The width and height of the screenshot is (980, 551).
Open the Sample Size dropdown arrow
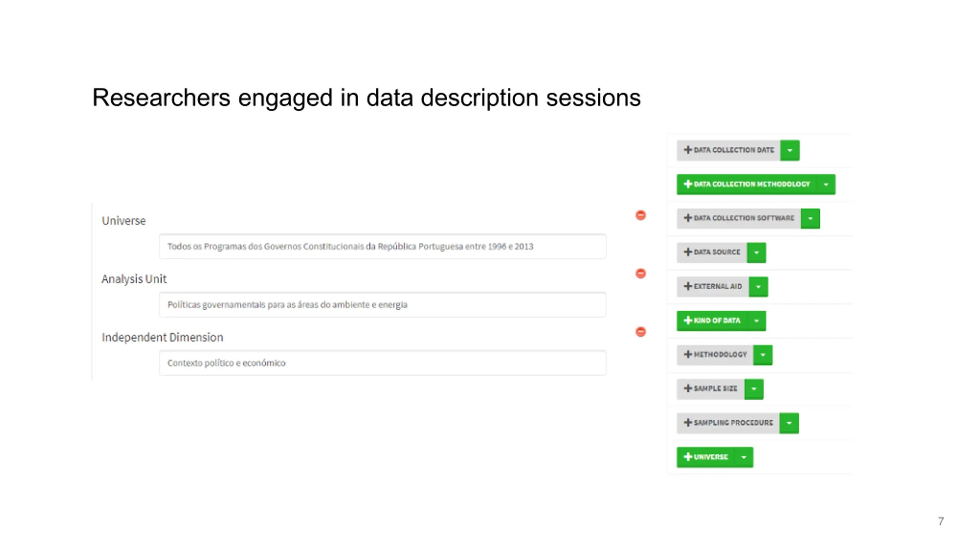click(754, 389)
